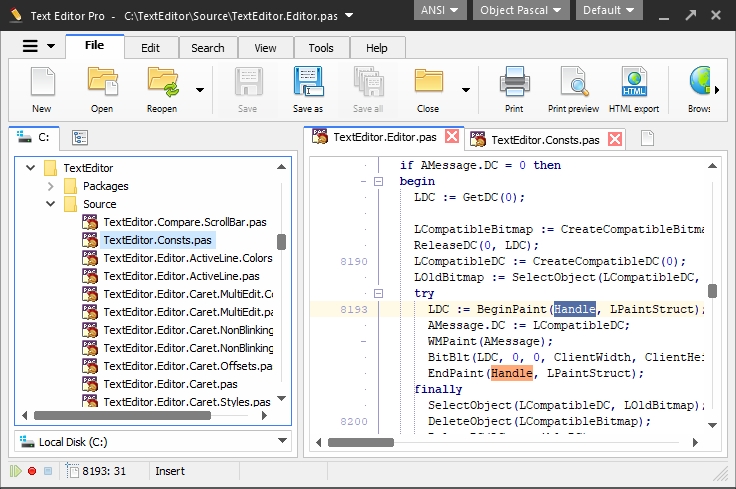The image size is (736, 489).
Task: Play the macro from the status bar
Action: 16,471
